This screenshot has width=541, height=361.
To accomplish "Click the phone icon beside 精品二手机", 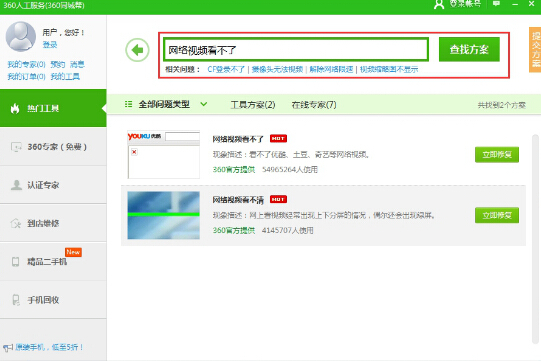I will (16, 262).
